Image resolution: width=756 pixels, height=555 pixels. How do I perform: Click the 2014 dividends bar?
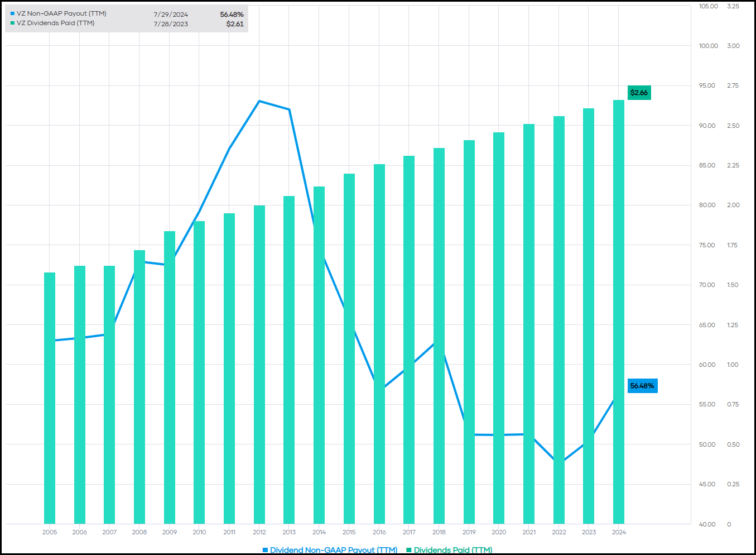tap(319, 355)
